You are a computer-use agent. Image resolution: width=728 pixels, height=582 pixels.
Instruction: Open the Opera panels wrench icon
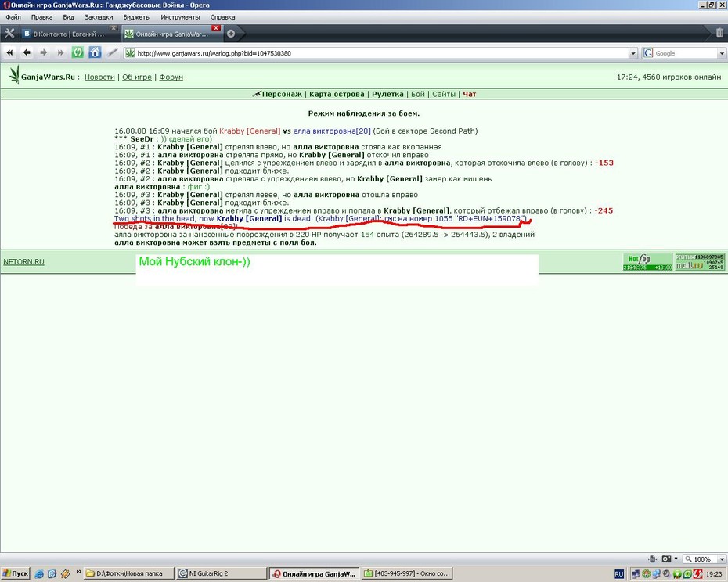coord(9,34)
